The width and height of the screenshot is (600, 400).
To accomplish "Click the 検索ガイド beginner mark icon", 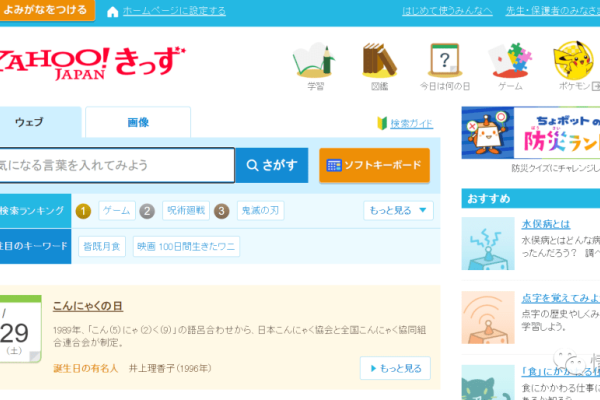I will pos(381,124).
